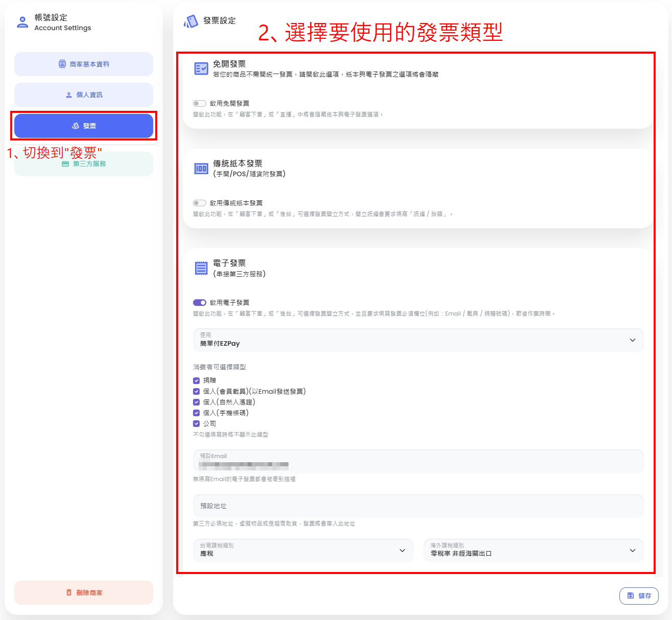Turn on 啟用傳統紙本發票 switch
672x620 pixels.
pos(200,203)
